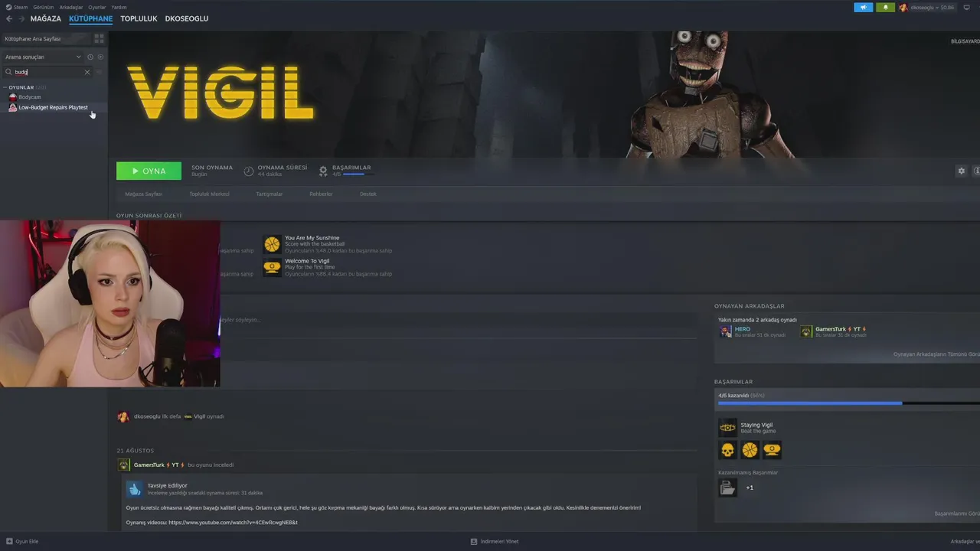Click the 4/6 achievements progress bar
The image size is (980, 551).
tap(848, 403)
